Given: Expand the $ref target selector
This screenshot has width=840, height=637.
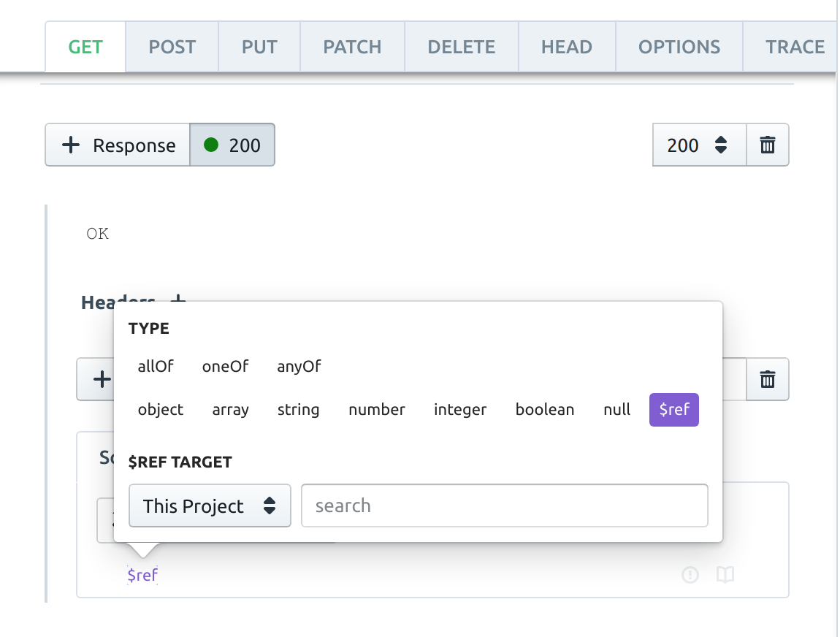Looking at the screenshot, I should tap(210, 506).
